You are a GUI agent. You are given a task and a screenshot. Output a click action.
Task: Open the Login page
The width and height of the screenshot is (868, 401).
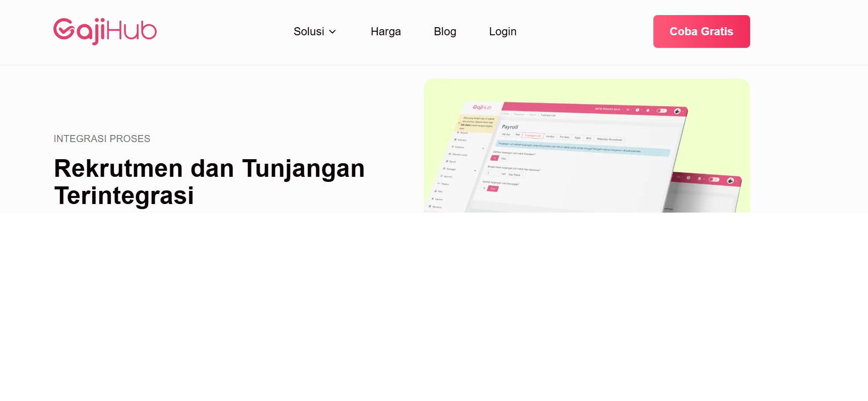coord(503,31)
